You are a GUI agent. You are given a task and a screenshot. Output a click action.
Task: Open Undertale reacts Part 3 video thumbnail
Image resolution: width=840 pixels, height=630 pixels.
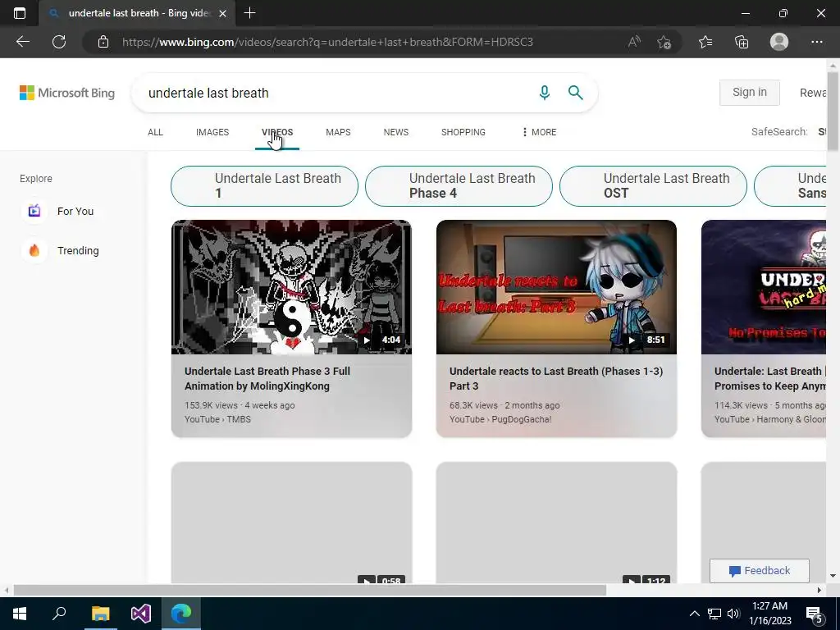click(557, 287)
